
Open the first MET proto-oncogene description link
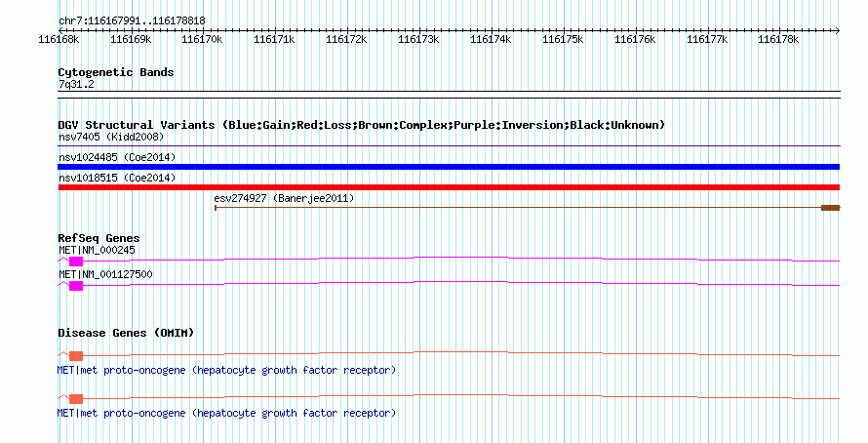pyautogui.click(x=227, y=370)
